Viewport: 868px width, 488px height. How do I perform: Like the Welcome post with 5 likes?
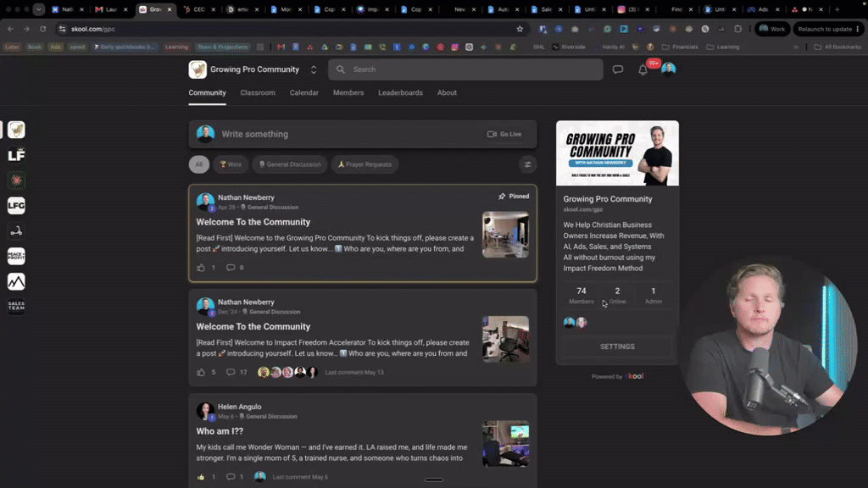pos(201,372)
